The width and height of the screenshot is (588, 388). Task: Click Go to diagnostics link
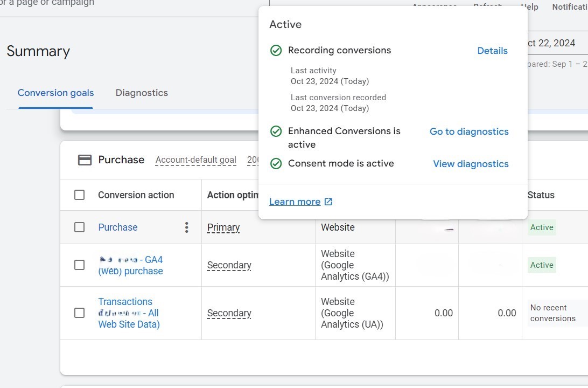click(469, 131)
